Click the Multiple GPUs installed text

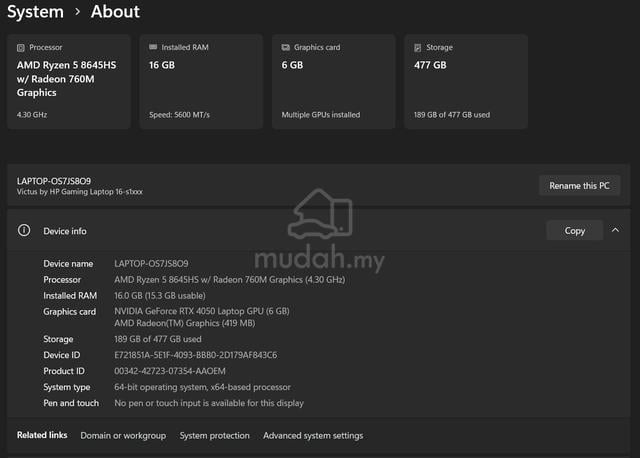click(x=321, y=115)
